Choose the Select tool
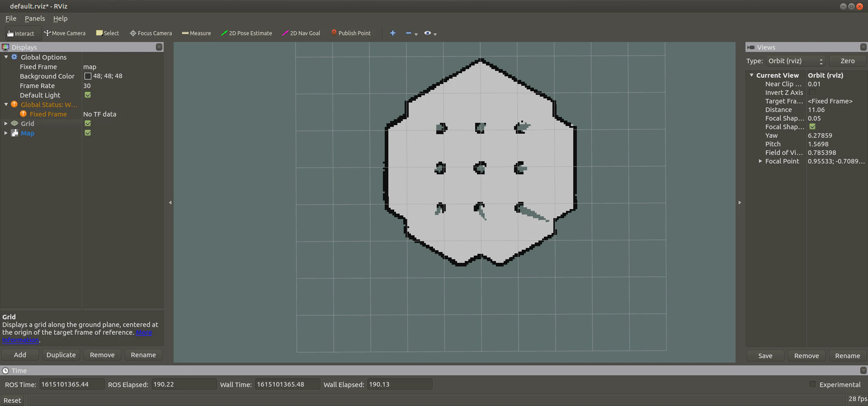The image size is (868, 406). [108, 33]
